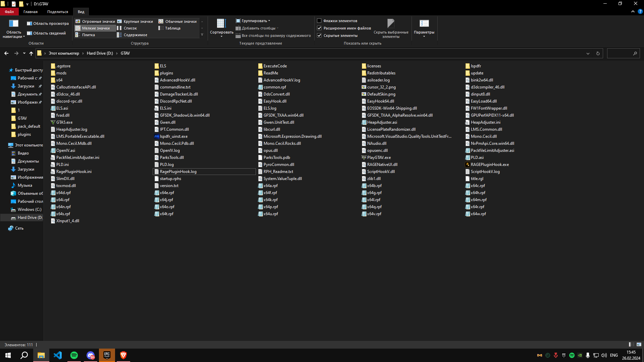Open the Главная ribbon tab

[31, 12]
